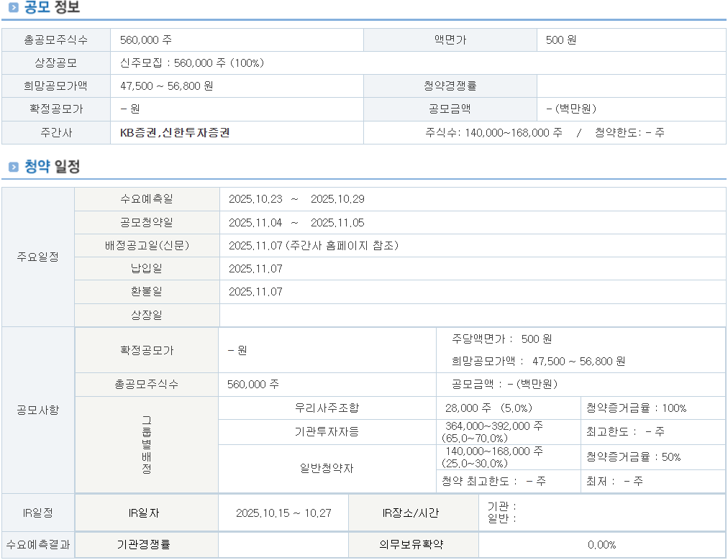Click the 청약경쟁률 label cell
This screenshot has width=728, height=560.
click(x=450, y=86)
